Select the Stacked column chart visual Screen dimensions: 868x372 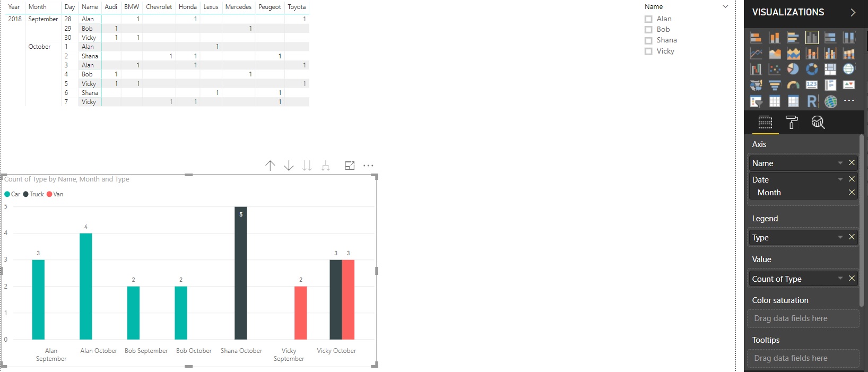click(x=775, y=38)
